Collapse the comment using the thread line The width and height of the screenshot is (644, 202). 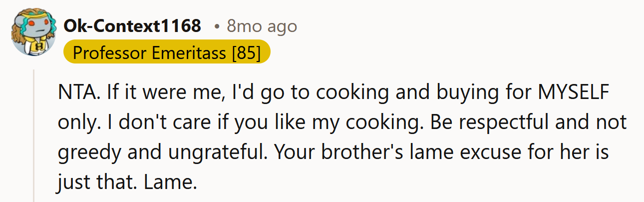34,135
